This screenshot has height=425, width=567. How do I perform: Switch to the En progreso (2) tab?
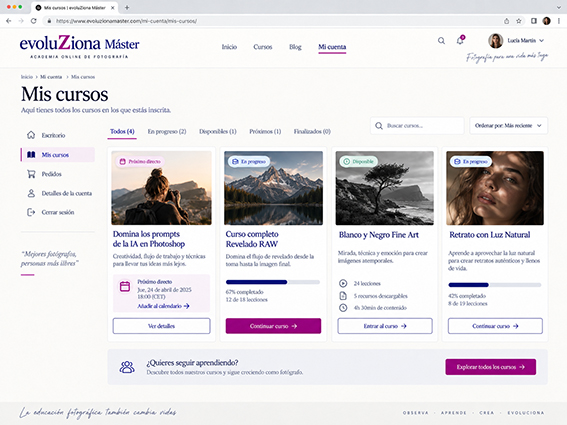[167, 131]
